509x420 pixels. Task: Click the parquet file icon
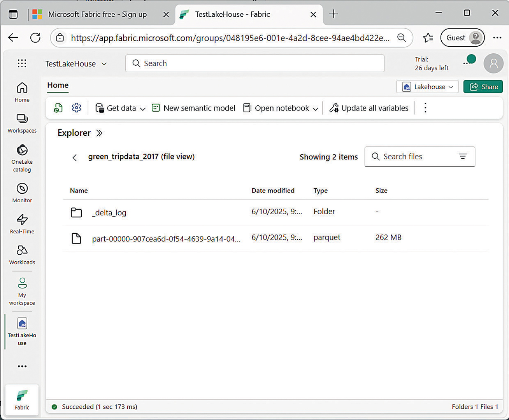(76, 238)
